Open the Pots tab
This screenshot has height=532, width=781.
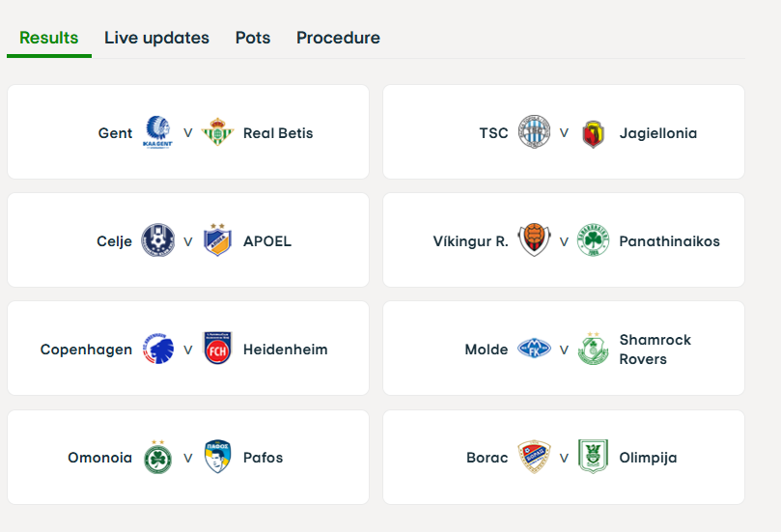(253, 38)
